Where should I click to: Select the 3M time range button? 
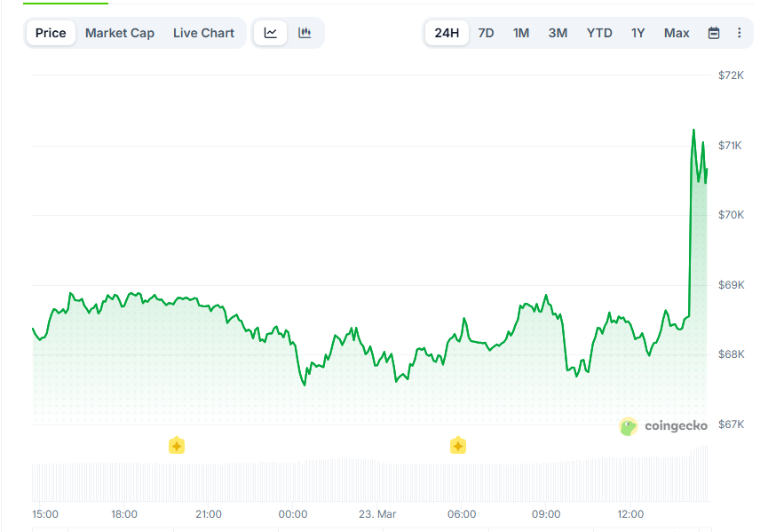click(558, 32)
